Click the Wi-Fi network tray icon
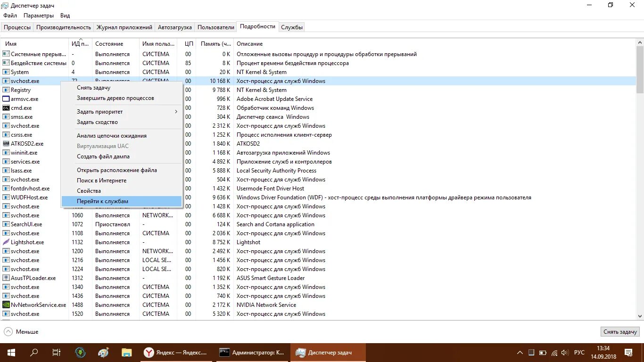 point(554,353)
